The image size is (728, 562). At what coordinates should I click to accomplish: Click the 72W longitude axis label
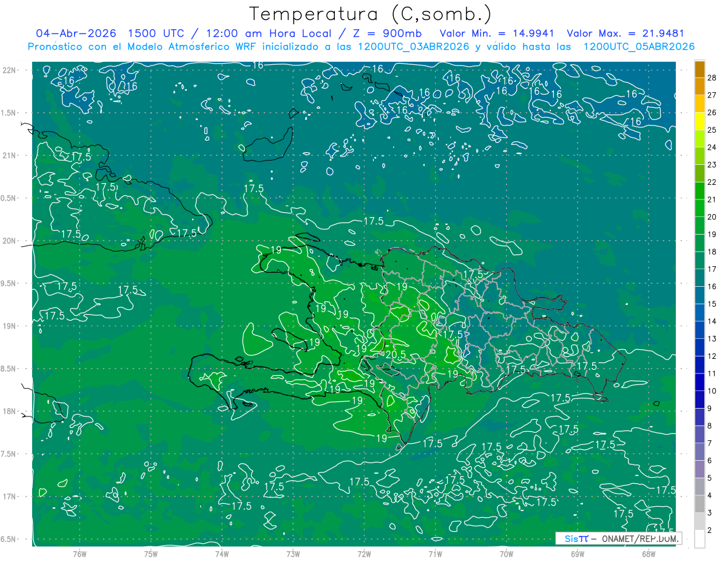364,554
